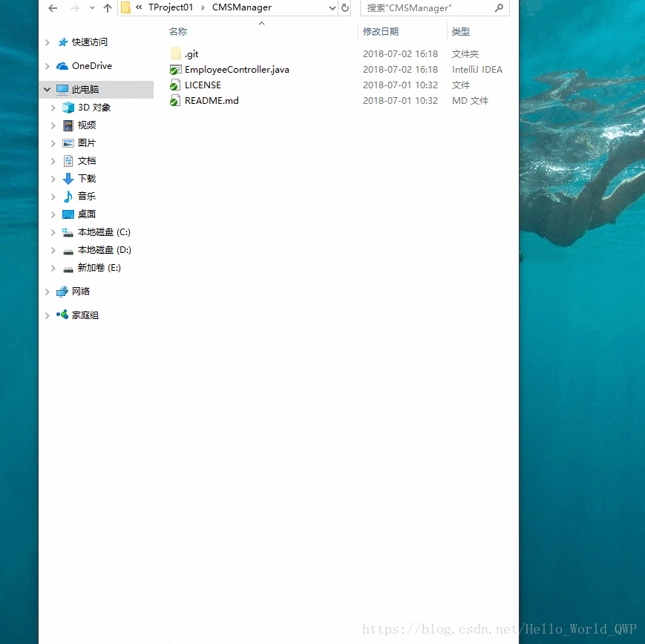
Task: Sort by the 类型 column header
Action: click(x=461, y=32)
